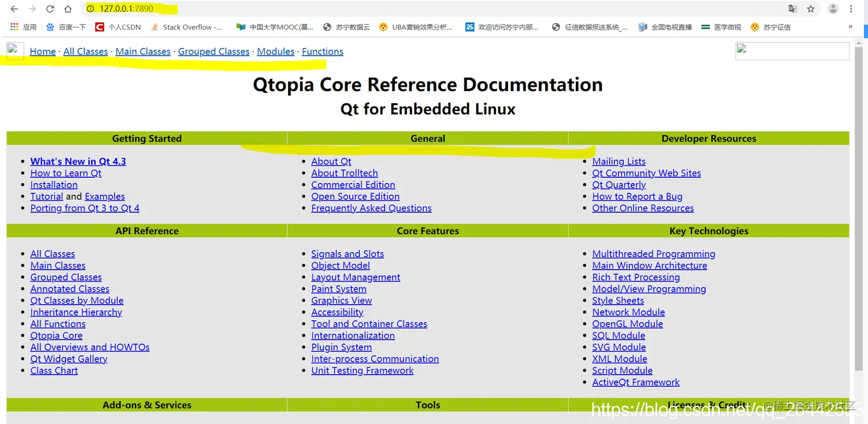
Task: Open the Class Chart link
Action: (54, 371)
